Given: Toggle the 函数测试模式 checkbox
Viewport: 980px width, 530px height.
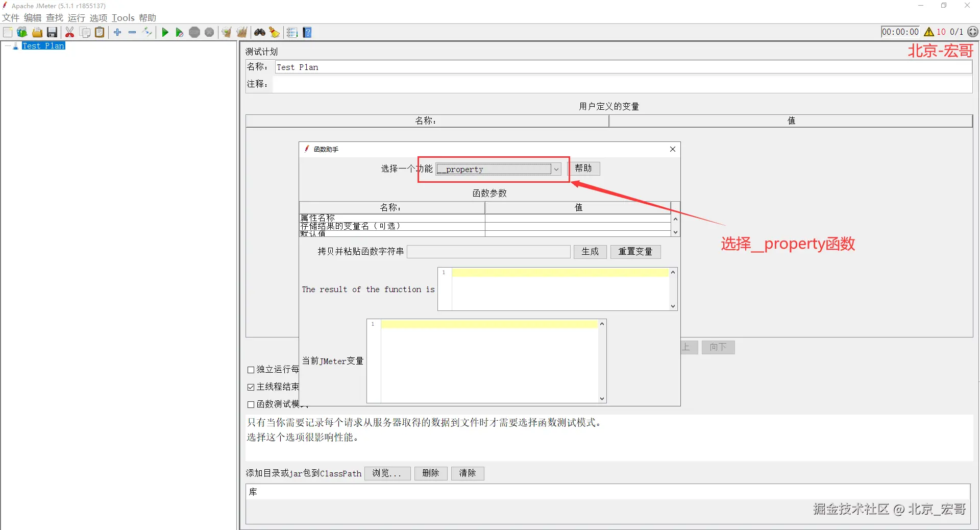Looking at the screenshot, I should coord(251,404).
